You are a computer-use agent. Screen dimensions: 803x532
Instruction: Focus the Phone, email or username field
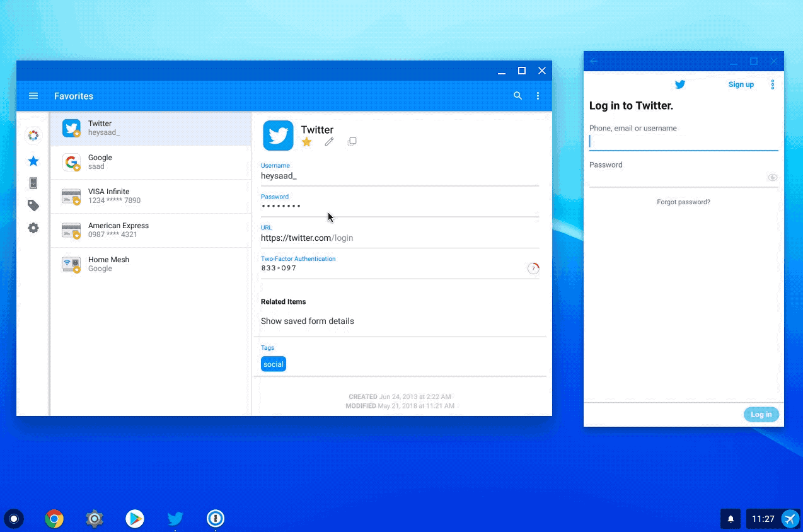point(683,141)
